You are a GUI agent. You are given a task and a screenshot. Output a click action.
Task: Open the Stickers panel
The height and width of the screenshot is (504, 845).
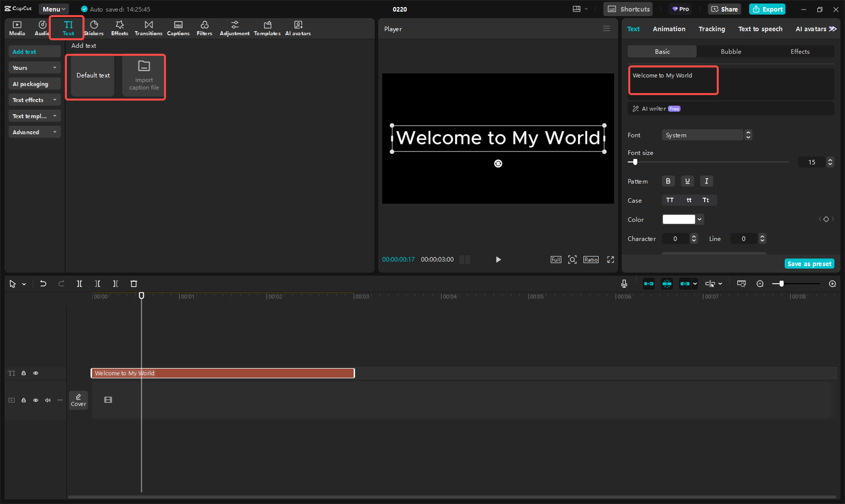(x=94, y=28)
